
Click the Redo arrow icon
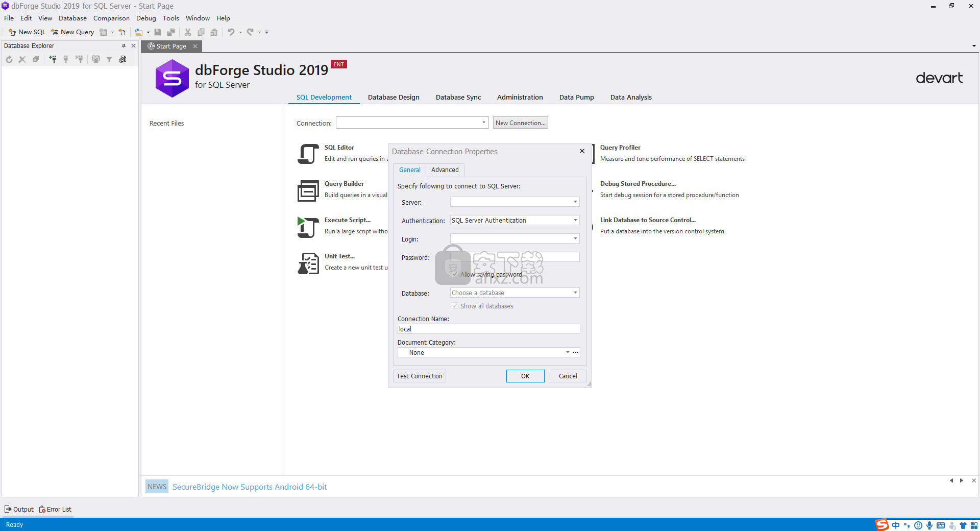(x=250, y=32)
